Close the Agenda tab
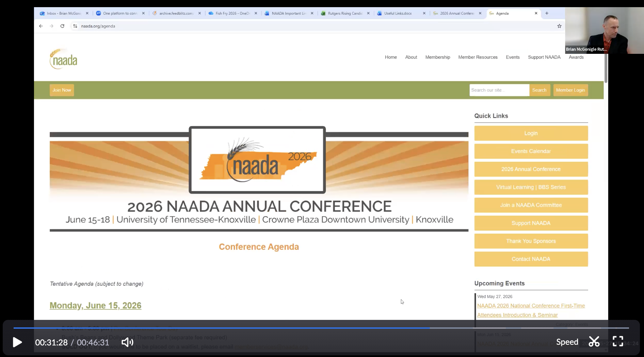644x357 pixels. point(536,13)
